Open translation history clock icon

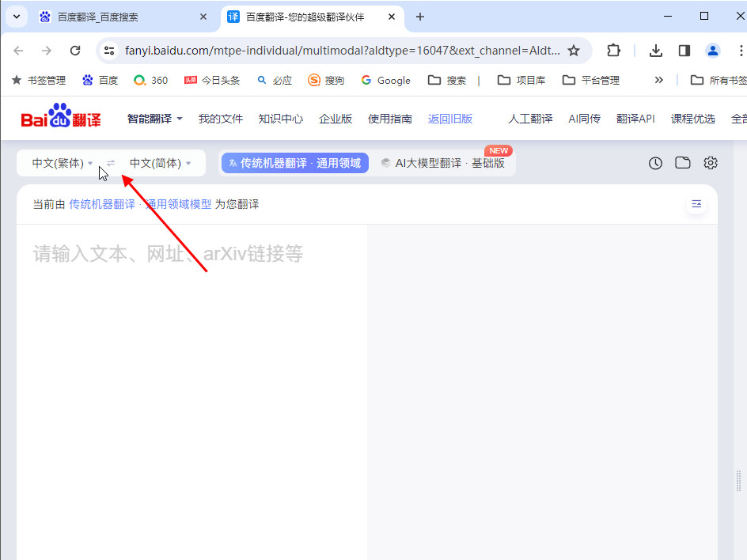pos(655,163)
